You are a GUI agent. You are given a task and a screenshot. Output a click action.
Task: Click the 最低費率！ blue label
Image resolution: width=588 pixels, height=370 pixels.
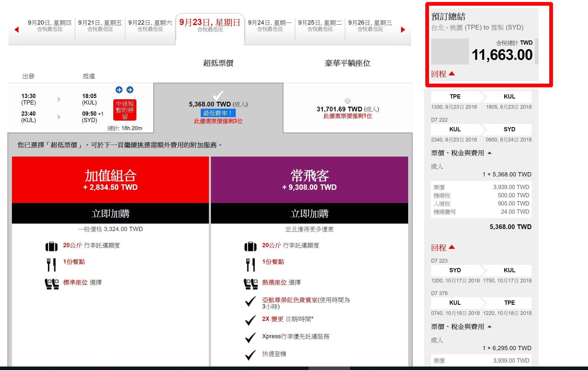(x=218, y=113)
